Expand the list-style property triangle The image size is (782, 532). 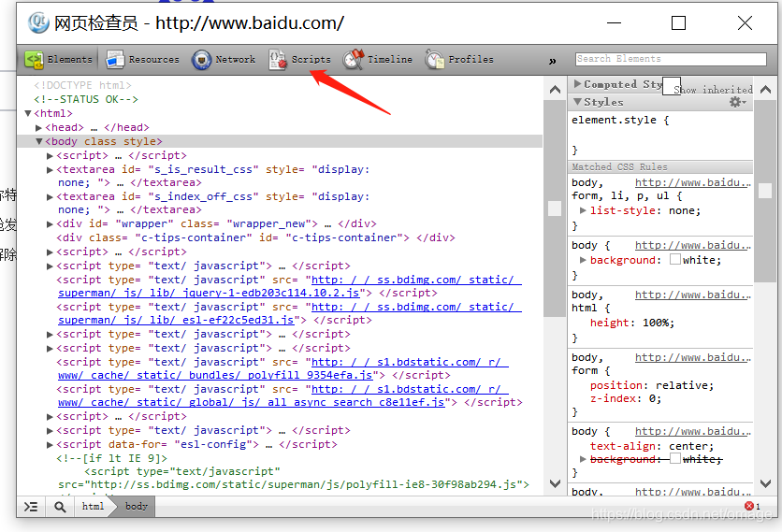(583, 210)
